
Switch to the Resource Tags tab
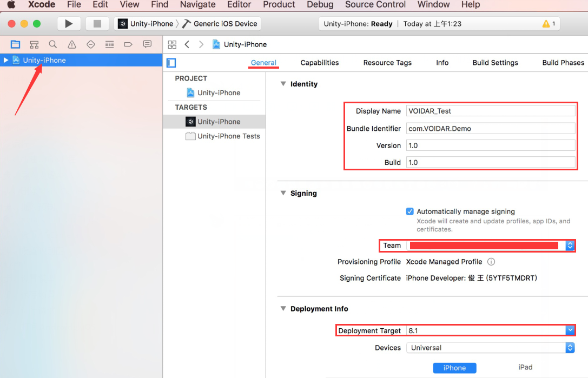pyautogui.click(x=387, y=63)
